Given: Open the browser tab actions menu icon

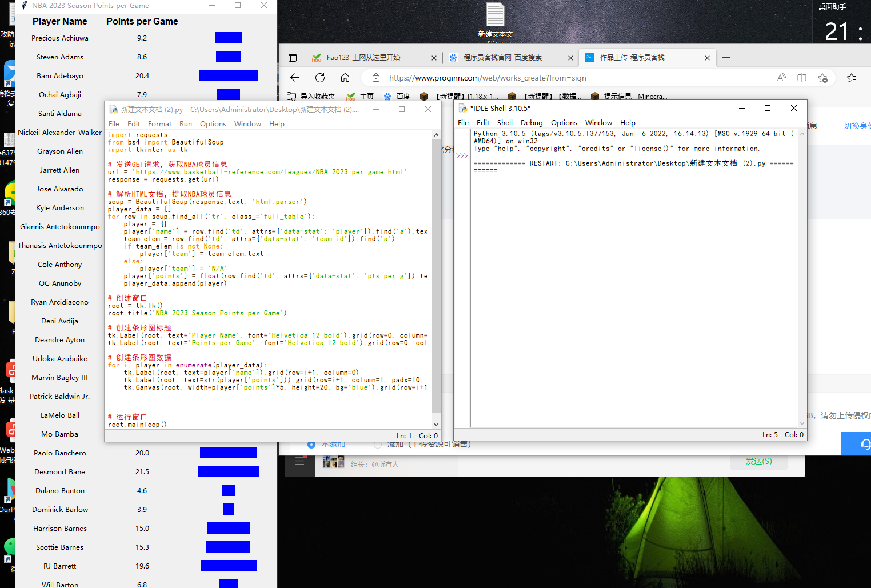Looking at the screenshot, I should (x=293, y=58).
